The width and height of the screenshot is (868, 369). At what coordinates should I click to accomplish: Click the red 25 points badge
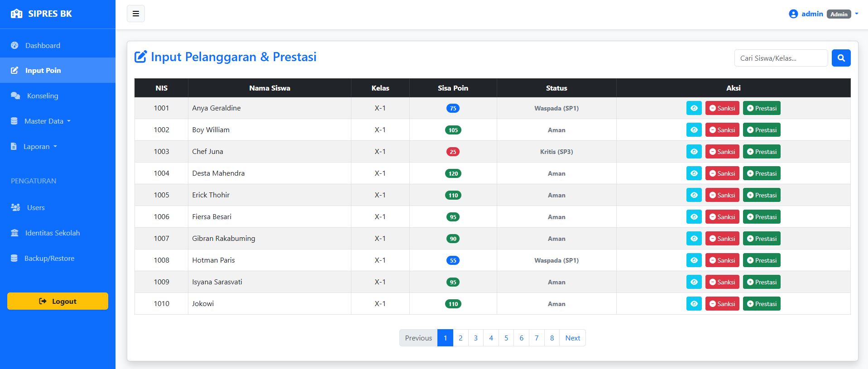tap(453, 152)
